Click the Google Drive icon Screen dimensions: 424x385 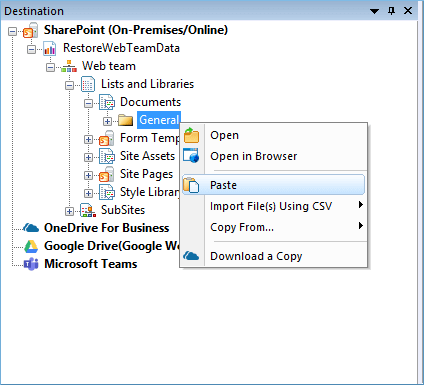tap(31, 246)
